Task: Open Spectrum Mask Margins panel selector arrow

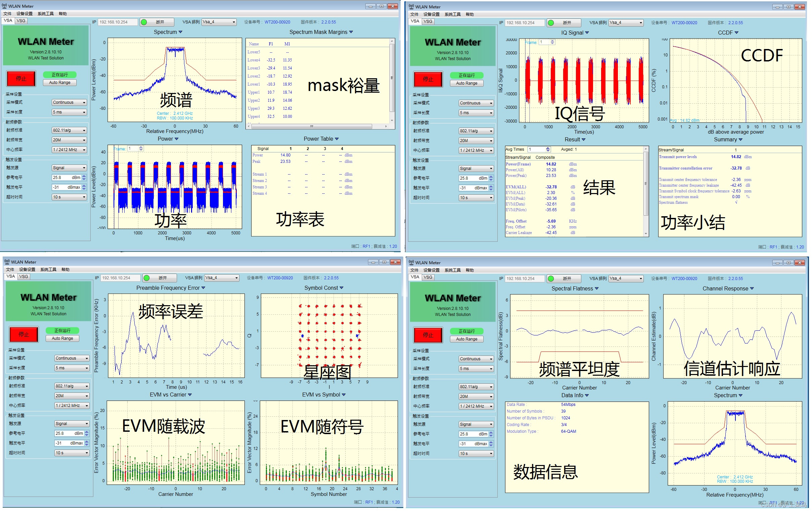Action: [351, 32]
